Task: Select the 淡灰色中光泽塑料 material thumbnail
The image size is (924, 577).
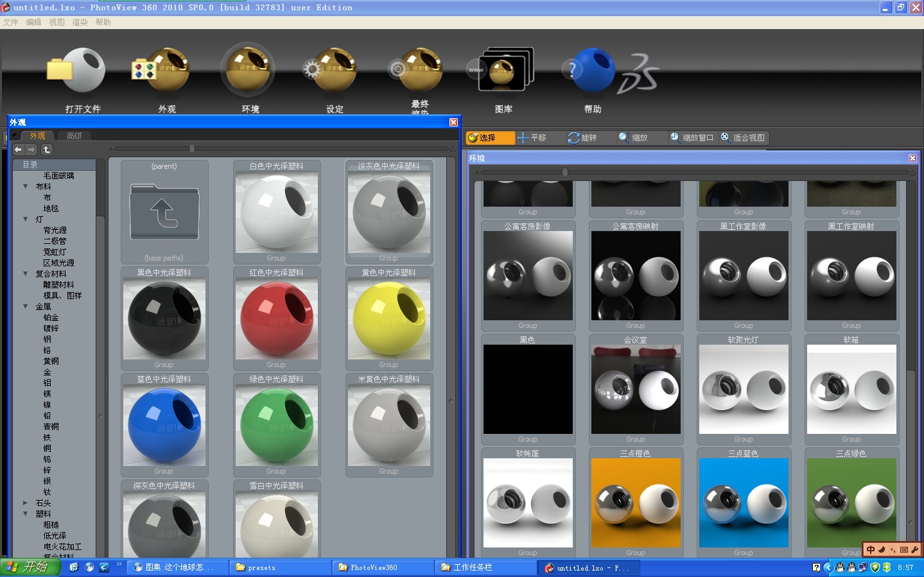Action: click(389, 212)
